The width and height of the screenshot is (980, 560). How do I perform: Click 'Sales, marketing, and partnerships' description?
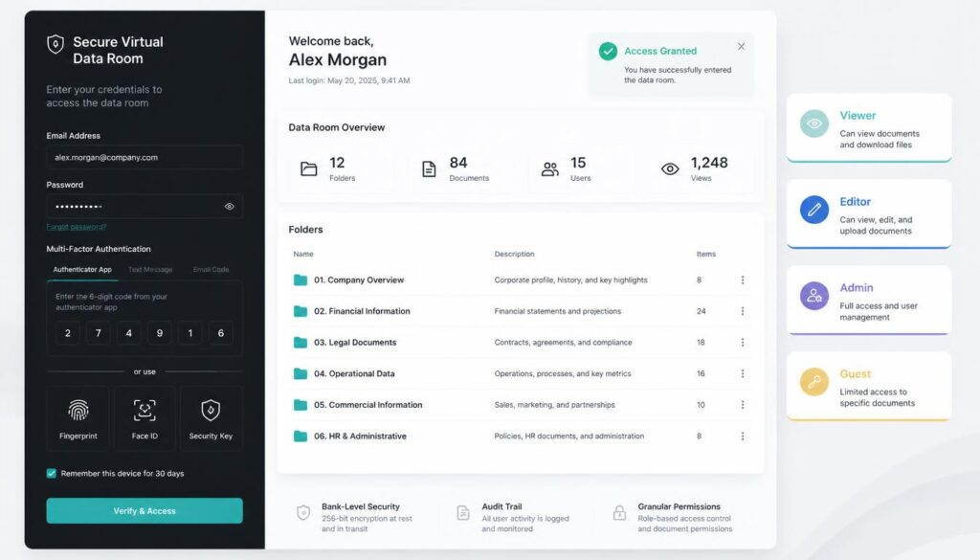[x=554, y=405]
